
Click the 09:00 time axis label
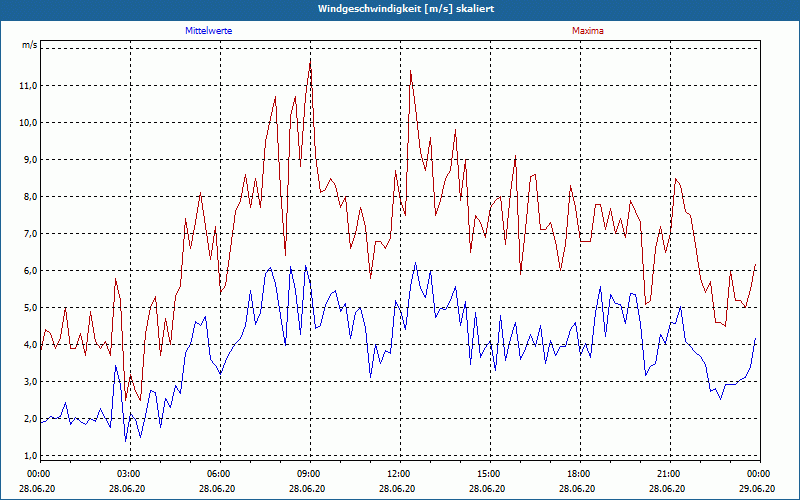coord(310,474)
